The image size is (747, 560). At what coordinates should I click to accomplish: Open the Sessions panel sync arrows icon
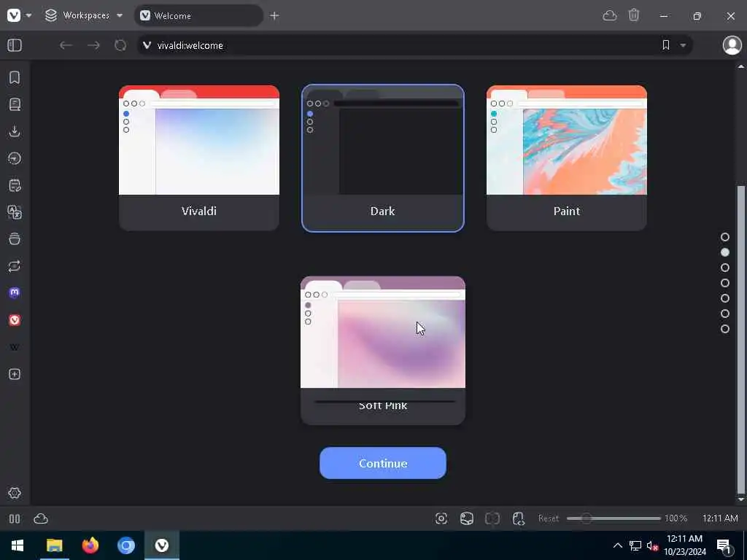15,265
